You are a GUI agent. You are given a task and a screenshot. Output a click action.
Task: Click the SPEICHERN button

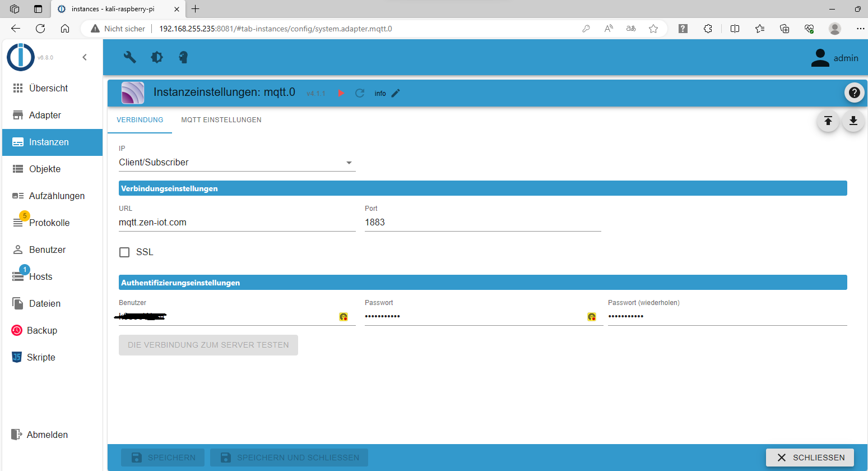[163, 458]
